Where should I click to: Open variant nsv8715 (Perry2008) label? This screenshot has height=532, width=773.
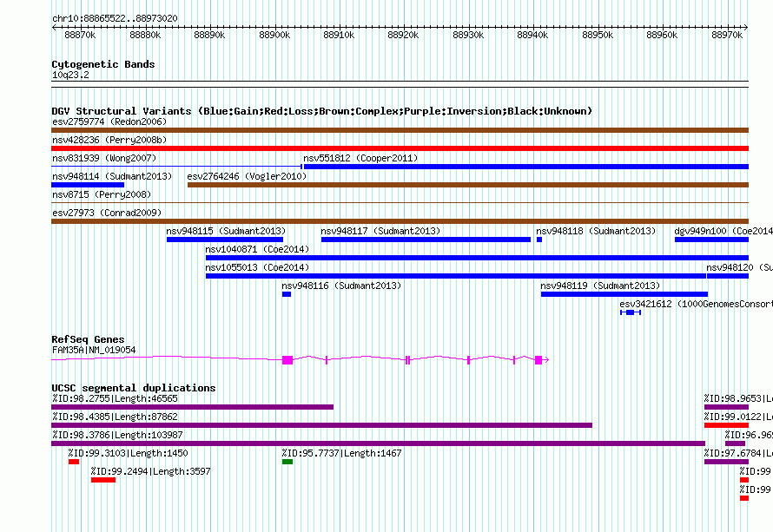click(x=102, y=194)
